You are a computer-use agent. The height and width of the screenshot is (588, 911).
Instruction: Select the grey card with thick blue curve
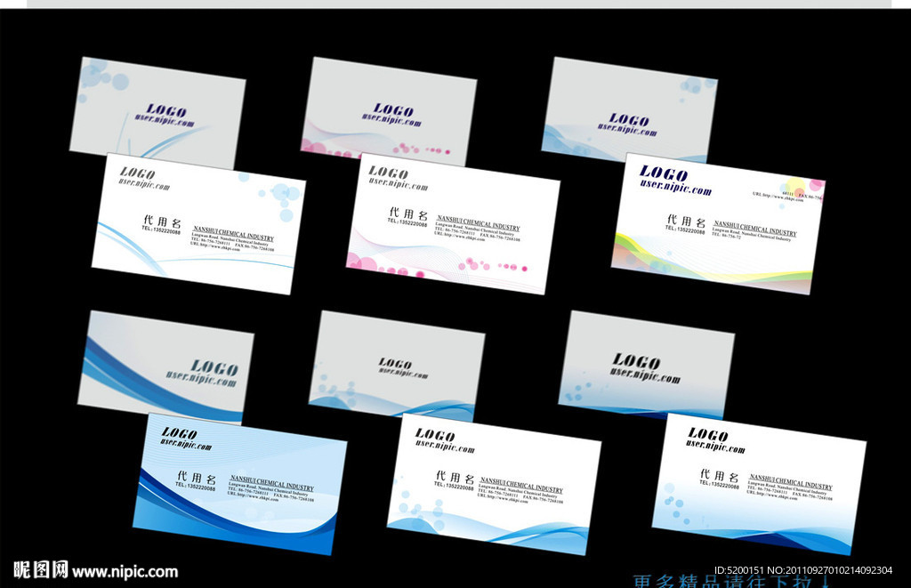(166, 366)
